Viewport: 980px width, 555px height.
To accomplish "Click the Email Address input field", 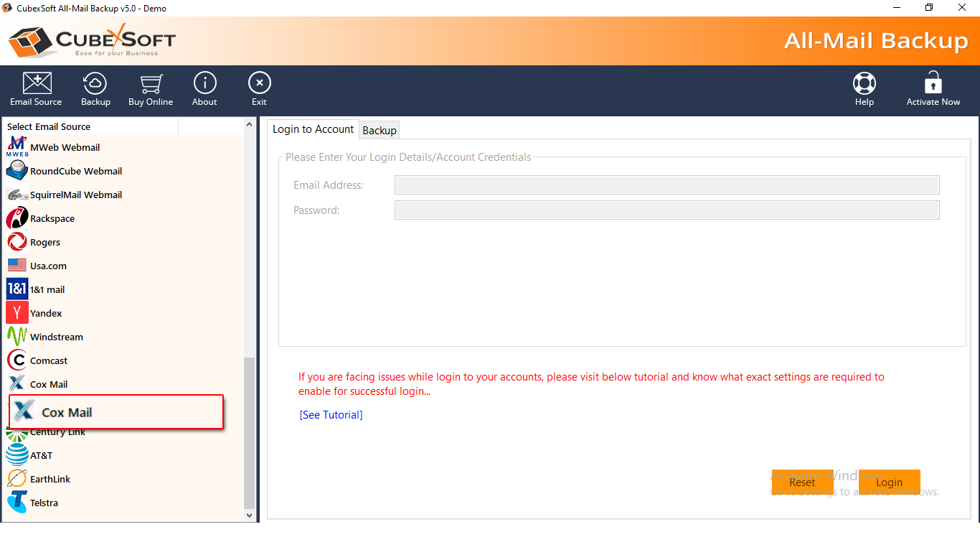I will pyautogui.click(x=666, y=185).
